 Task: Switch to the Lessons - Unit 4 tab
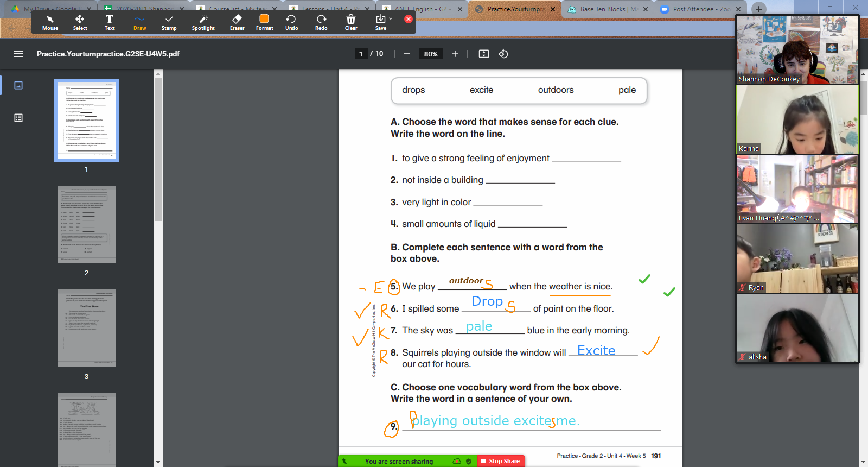[x=329, y=9]
